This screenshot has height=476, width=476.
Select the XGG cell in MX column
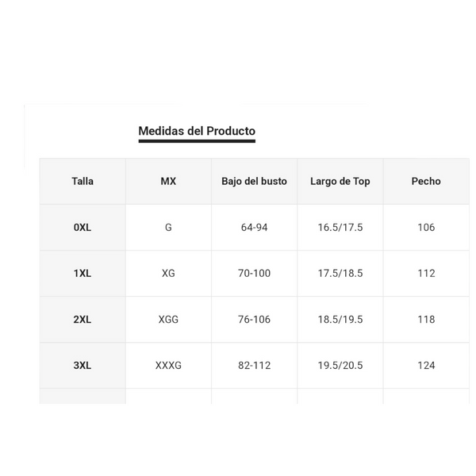point(168,319)
